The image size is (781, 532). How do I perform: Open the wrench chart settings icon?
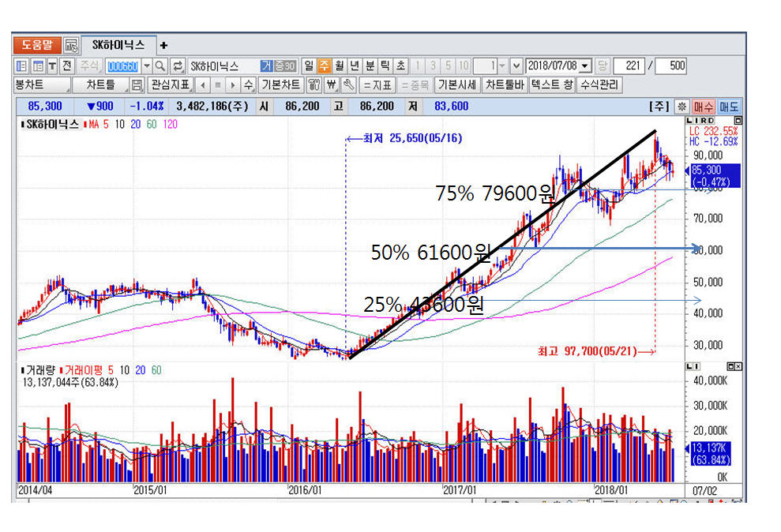348,85
